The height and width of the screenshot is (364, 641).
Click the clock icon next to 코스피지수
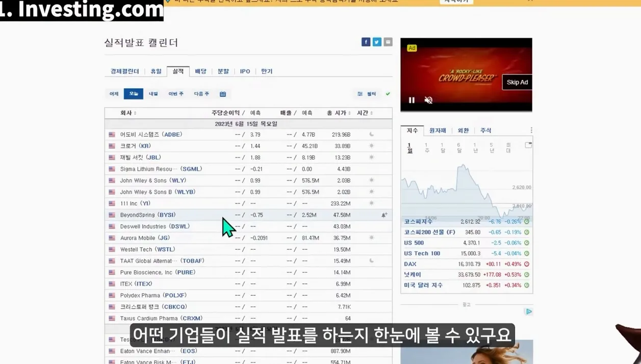tap(527, 222)
